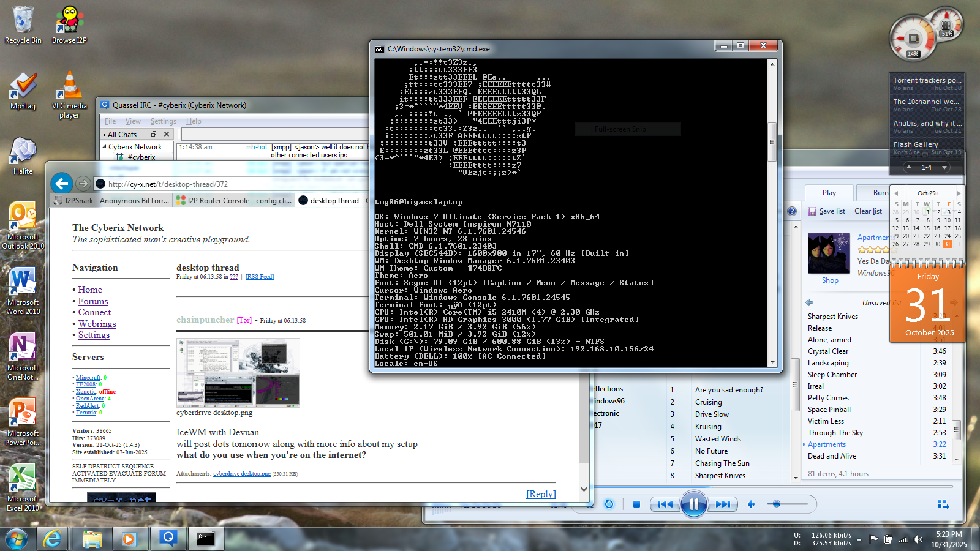Undock the All Chats panel in Quassel
The image size is (980, 551).
(x=154, y=134)
